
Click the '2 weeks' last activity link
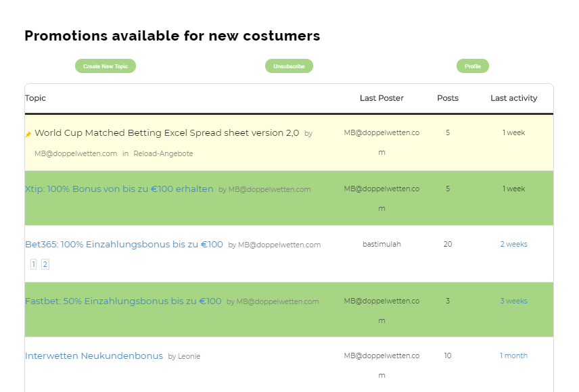(513, 244)
